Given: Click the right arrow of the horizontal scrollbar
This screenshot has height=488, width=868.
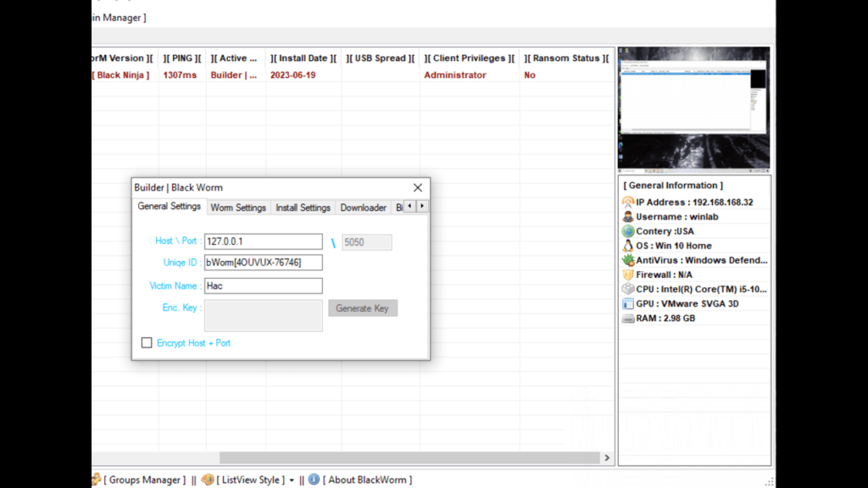Looking at the screenshot, I should 607,457.
